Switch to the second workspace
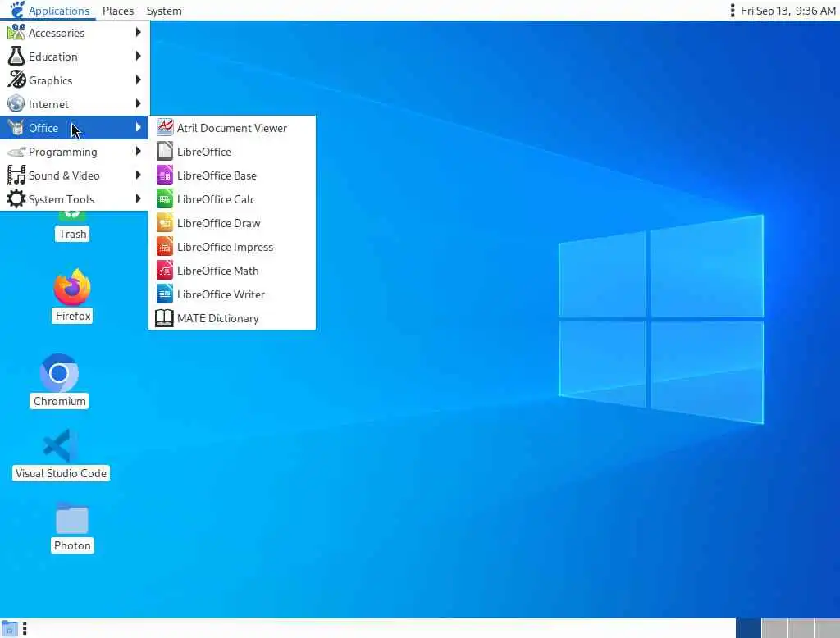 [774, 628]
